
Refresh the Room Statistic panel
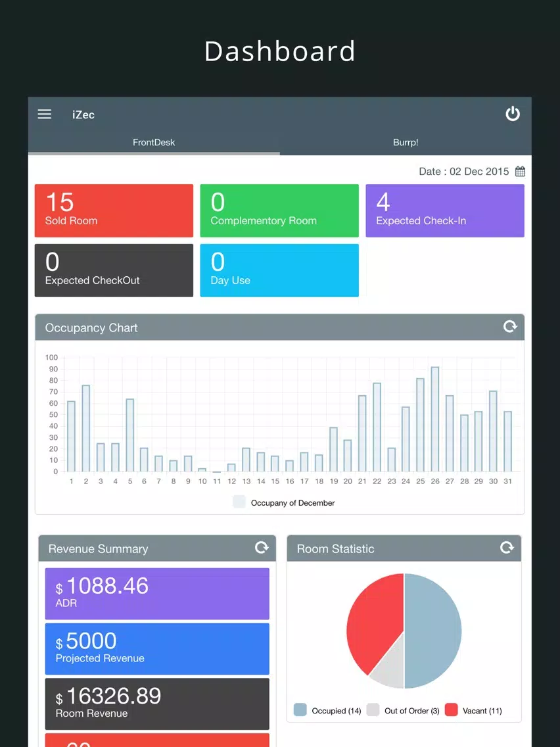(x=507, y=547)
